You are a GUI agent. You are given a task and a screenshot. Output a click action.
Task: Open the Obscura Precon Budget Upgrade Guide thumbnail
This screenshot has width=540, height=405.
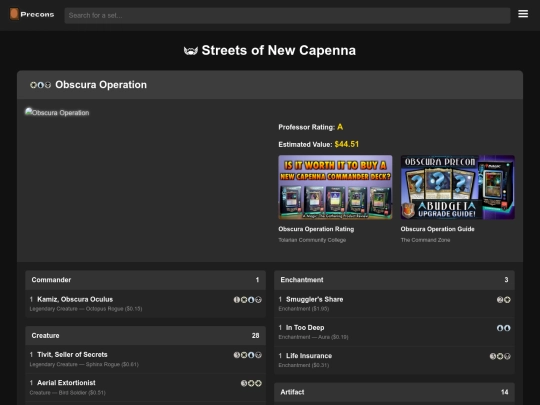coord(457,187)
